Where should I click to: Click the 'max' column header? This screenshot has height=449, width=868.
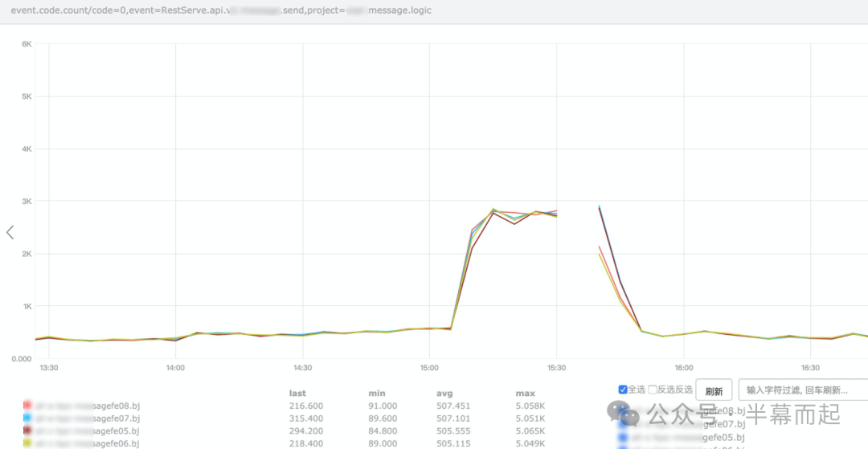click(x=526, y=393)
